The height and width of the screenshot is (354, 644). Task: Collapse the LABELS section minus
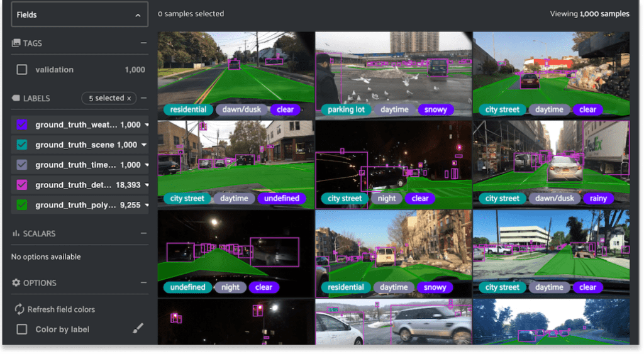[x=143, y=97]
